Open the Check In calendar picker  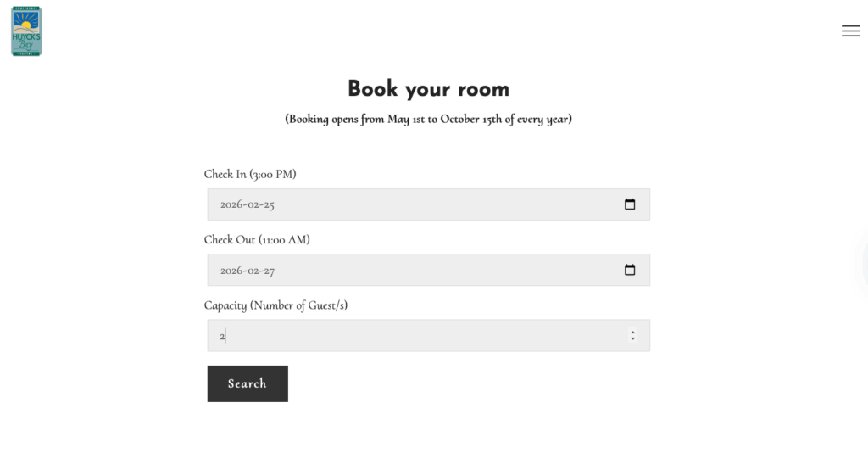coord(630,204)
